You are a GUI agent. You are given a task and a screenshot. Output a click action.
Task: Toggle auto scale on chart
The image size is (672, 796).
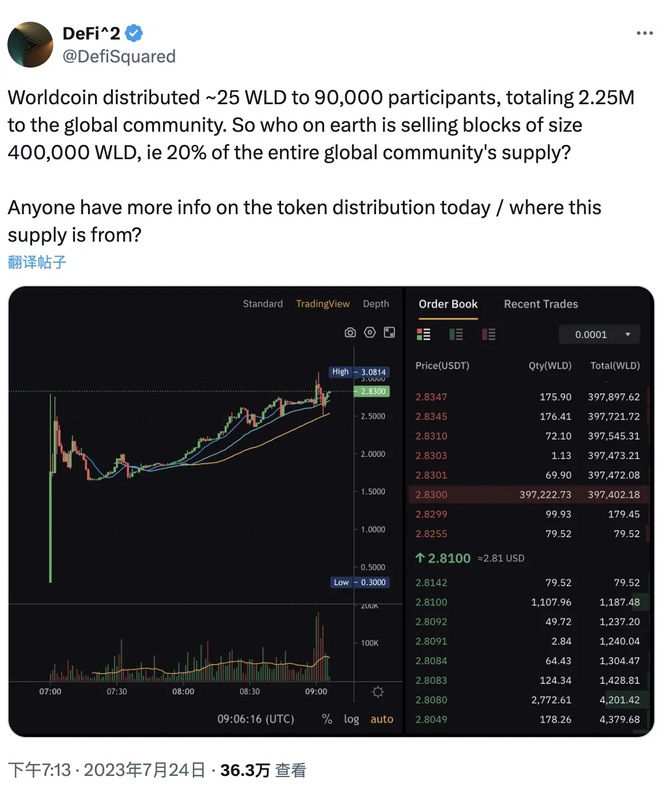[x=382, y=719]
